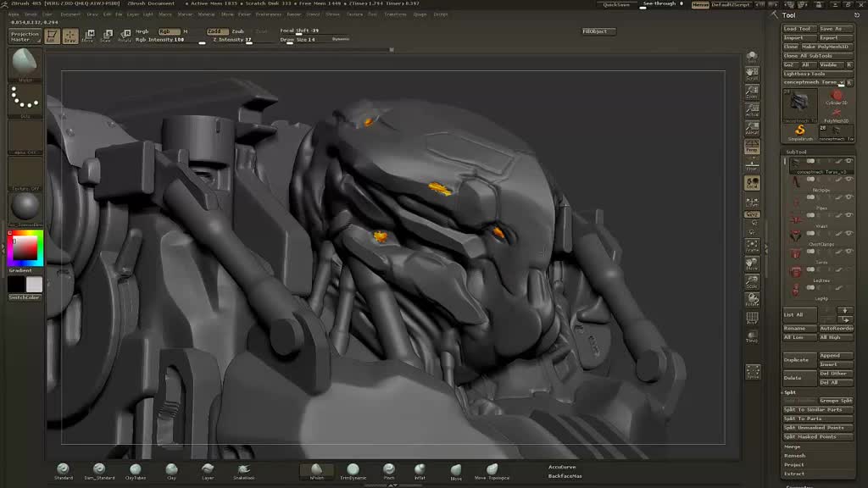Toggle Persp perspective view
Screen dimensions: 868x488
752,147
